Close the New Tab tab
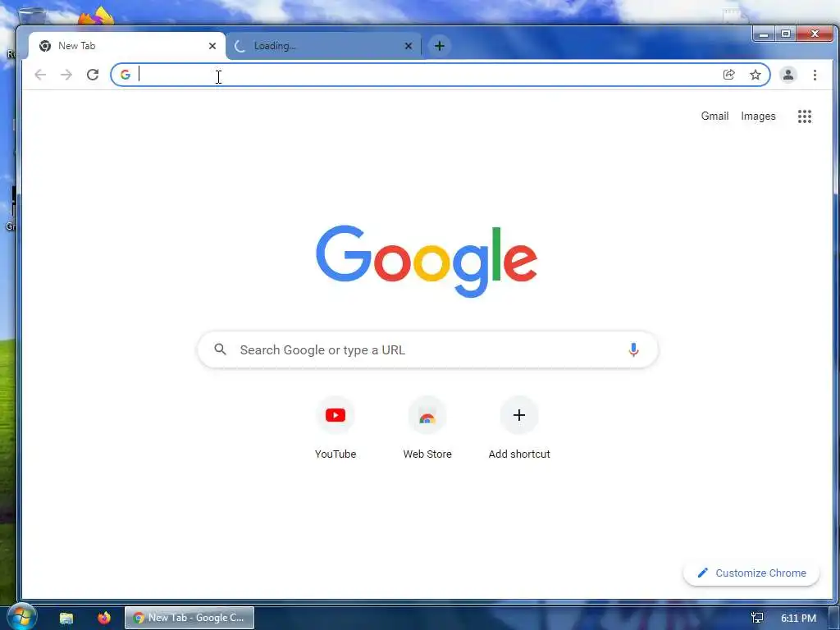Image resolution: width=840 pixels, height=630 pixels. 212,46
